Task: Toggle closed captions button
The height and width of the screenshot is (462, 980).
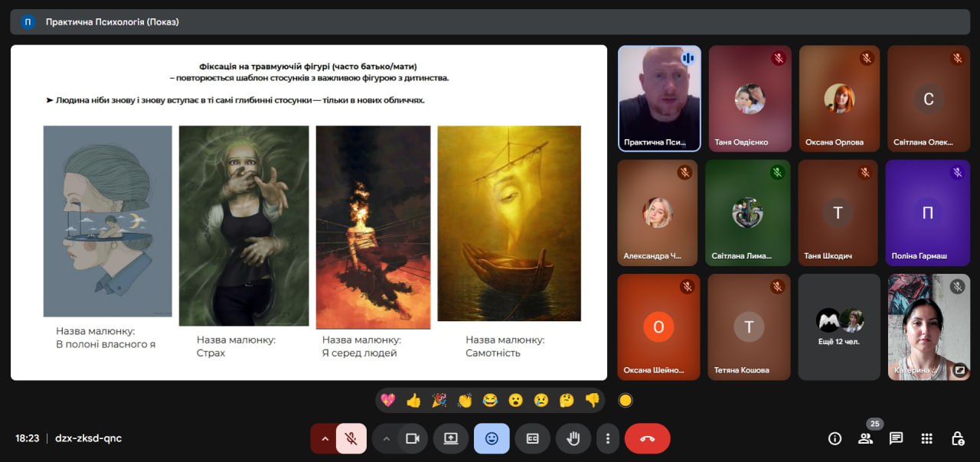Action: tap(532, 438)
